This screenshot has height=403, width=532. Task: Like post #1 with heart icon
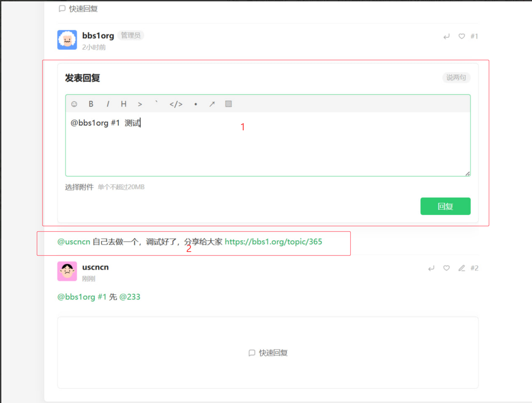tap(462, 36)
